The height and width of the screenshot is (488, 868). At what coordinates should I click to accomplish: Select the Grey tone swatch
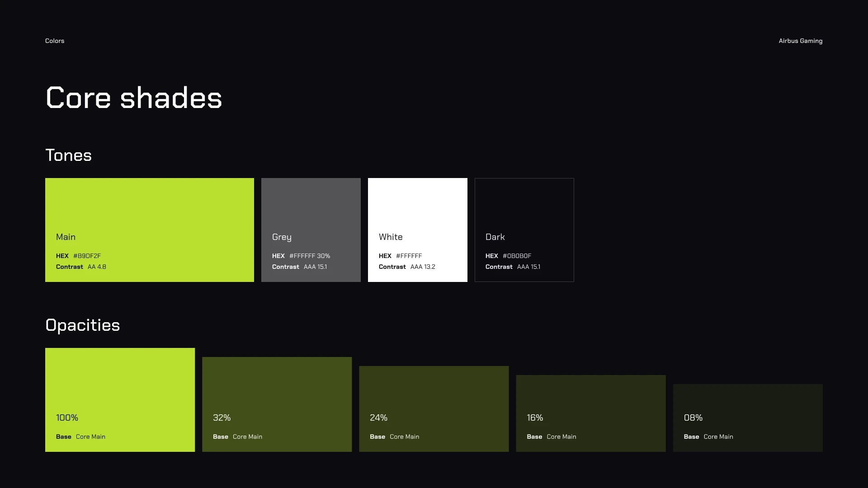pos(311,230)
